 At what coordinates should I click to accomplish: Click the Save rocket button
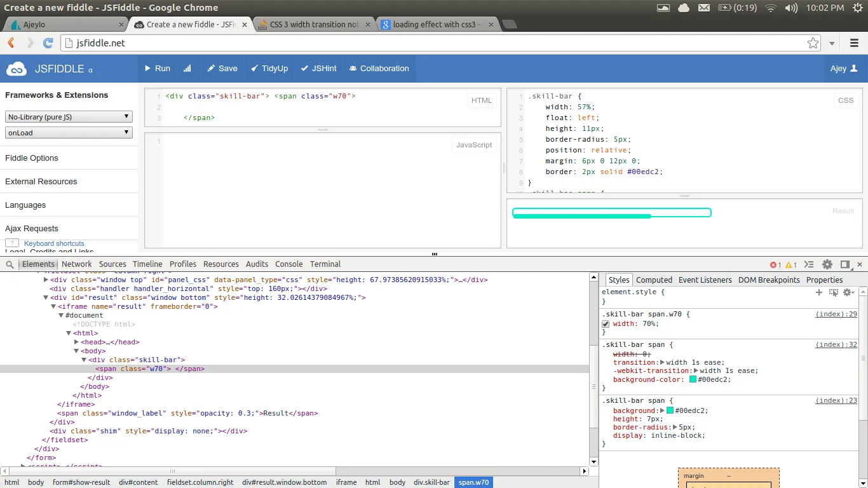[222, 69]
